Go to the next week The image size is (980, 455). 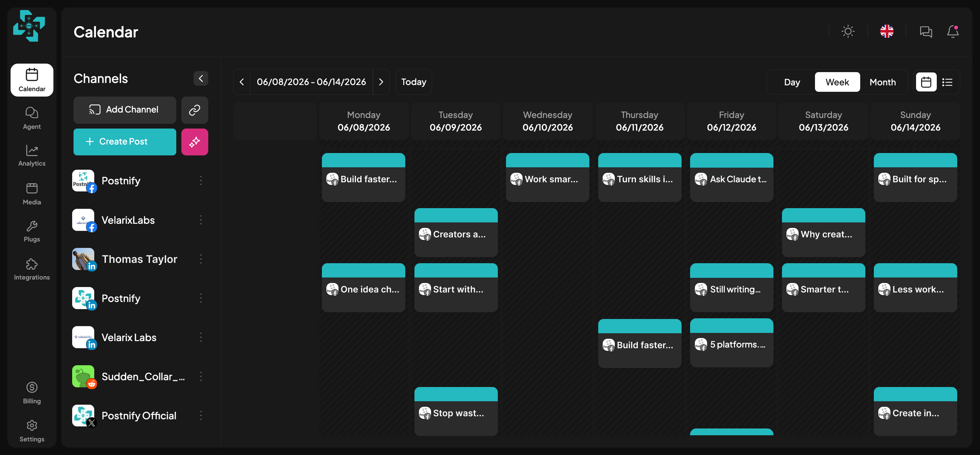click(381, 82)
